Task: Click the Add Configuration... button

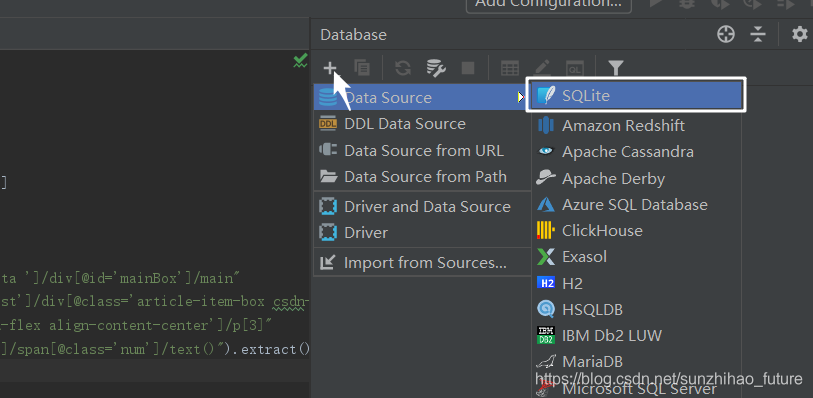Action: [x=549, y=3]
